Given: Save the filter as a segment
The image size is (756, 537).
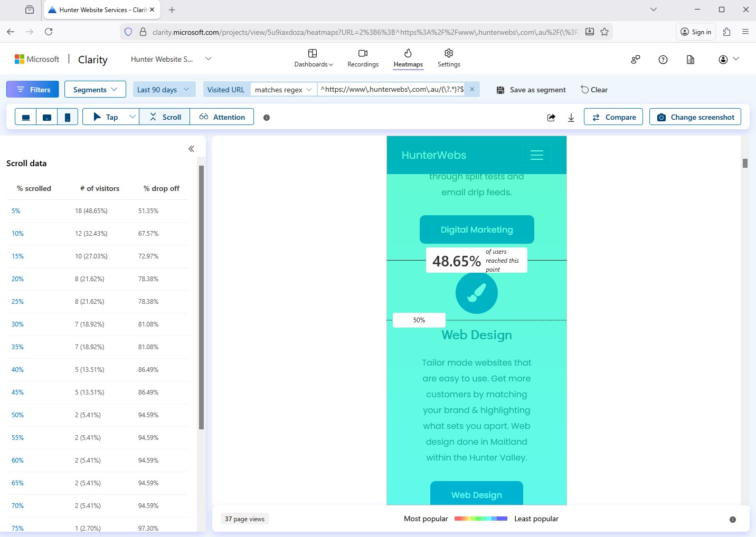Looking at the screenshot, I should click(x=531, y=90).
